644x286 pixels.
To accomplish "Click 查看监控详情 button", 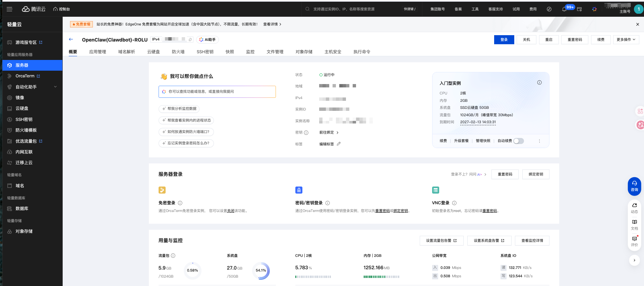I will pos(532,240).
